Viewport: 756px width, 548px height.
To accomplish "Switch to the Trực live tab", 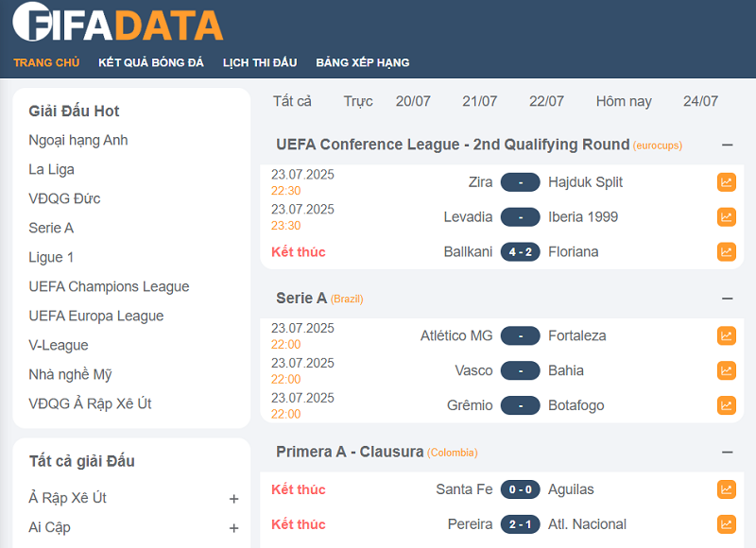I will tap(358, 102).
